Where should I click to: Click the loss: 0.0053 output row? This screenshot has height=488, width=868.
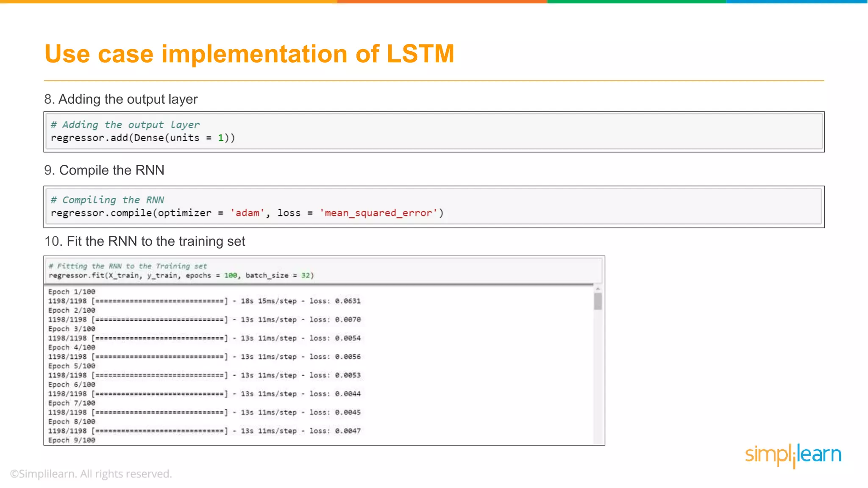pos(204,375)
